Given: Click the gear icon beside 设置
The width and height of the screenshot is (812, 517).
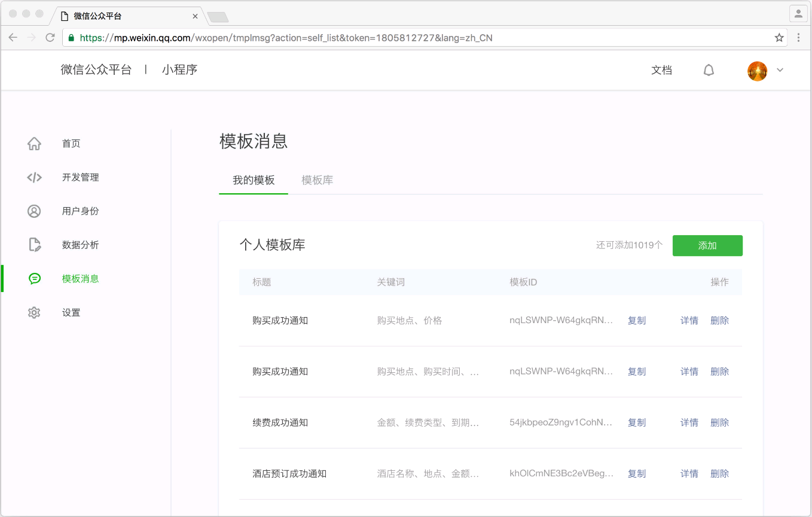Looking at the screenshot, I should 34,312.
